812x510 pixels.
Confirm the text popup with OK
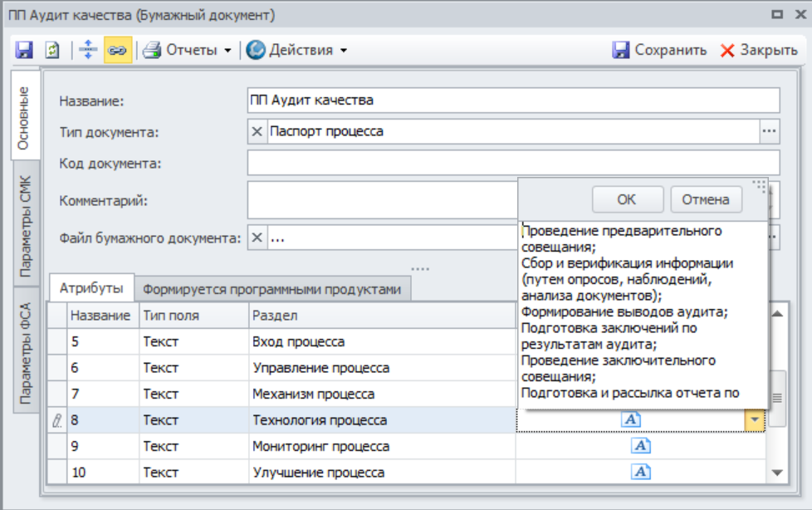pyautogui.click(x=627, y=199)
